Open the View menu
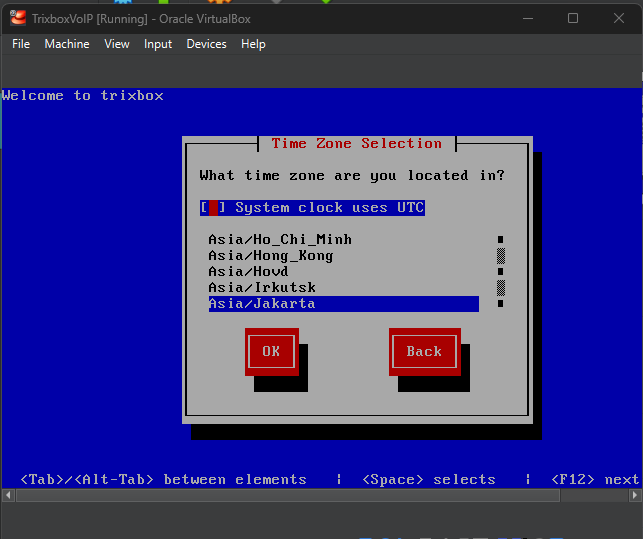643x539 pixels. click(117, 44)
